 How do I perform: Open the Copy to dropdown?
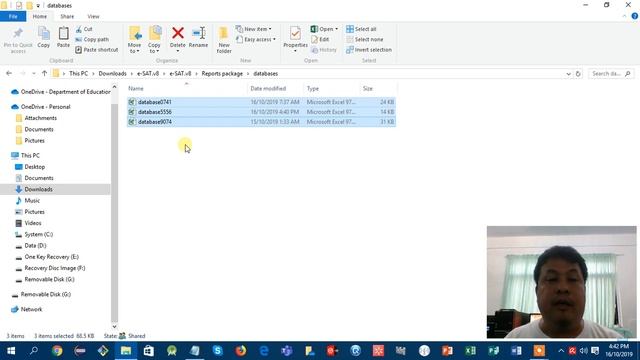pos(154,40)
